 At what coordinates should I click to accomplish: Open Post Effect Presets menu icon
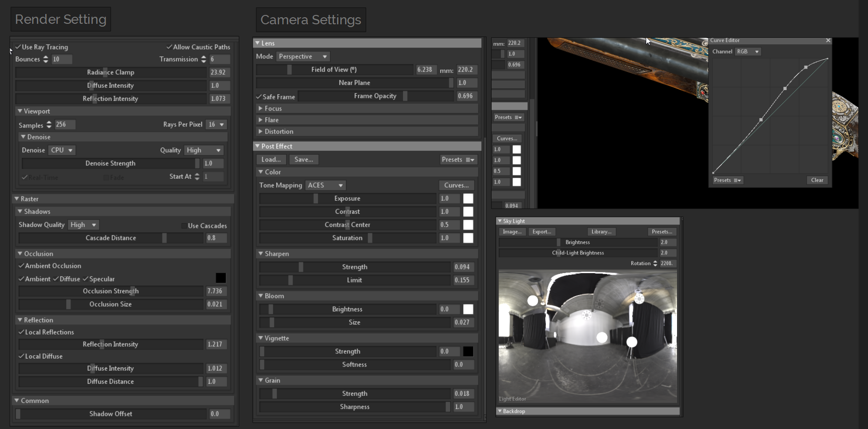click(x=470, y=160)
